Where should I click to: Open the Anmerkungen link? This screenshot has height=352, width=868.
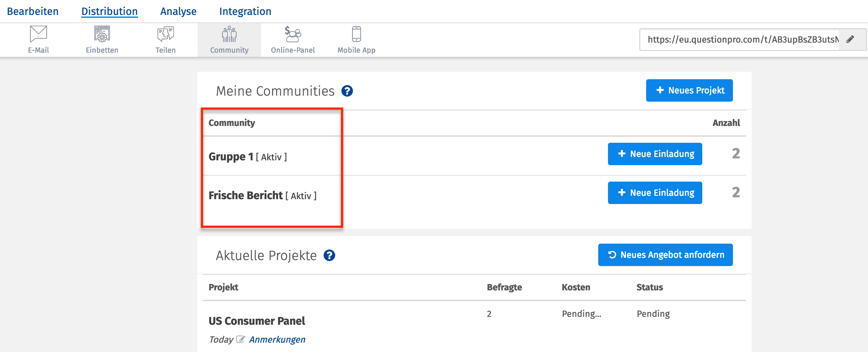coord(277,339)
